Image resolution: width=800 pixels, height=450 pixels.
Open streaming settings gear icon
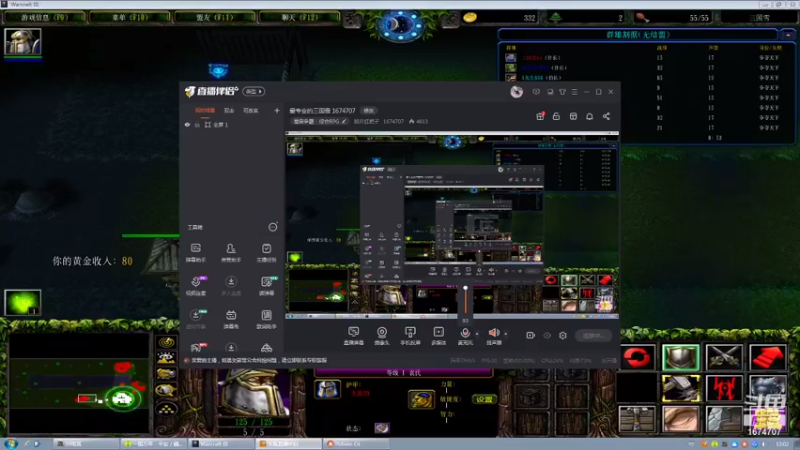point(563,335)
